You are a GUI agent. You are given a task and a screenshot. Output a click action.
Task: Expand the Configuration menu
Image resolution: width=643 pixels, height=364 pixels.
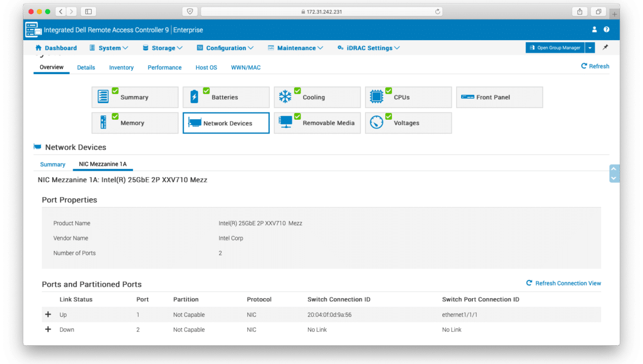coord(225,48)
